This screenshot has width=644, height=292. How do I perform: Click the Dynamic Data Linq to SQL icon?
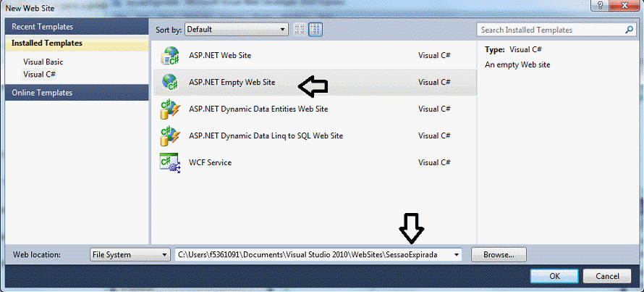(x=169, y=136)
